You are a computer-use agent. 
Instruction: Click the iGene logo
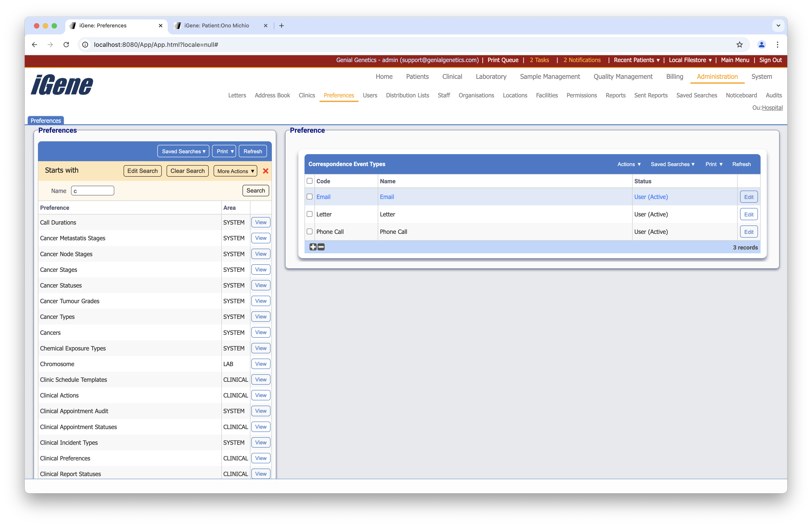62,85
